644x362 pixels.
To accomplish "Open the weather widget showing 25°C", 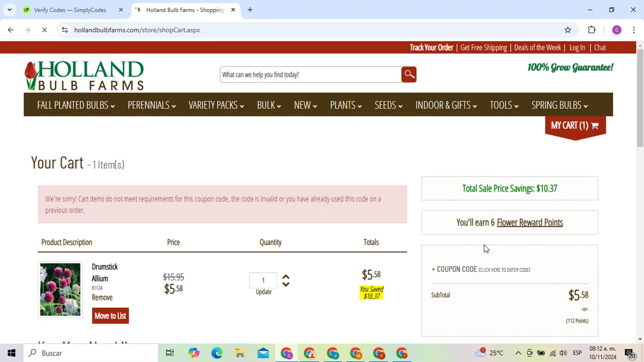I will coord(489,353).
